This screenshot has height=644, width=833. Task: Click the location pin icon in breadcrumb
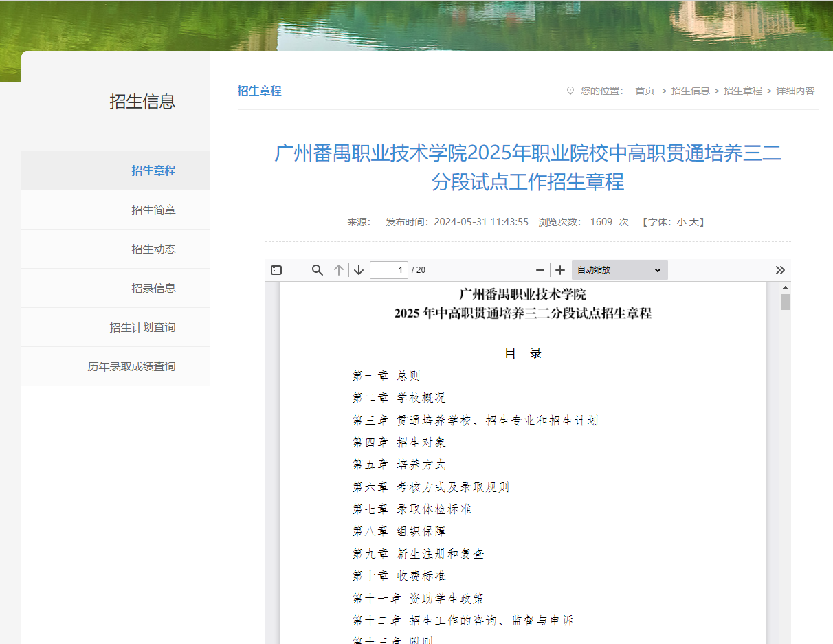tap(568, 90)
